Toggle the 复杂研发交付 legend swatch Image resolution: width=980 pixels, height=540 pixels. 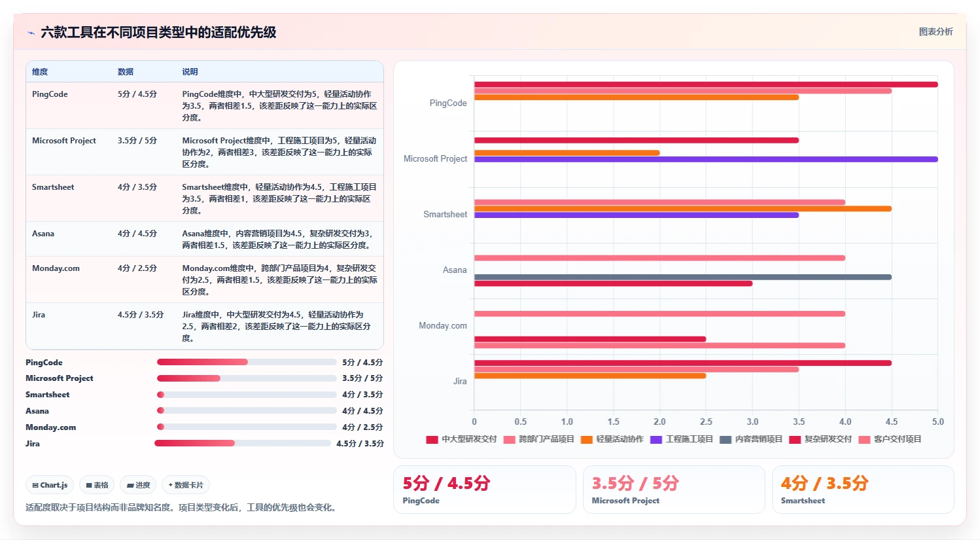coord(795,439)
